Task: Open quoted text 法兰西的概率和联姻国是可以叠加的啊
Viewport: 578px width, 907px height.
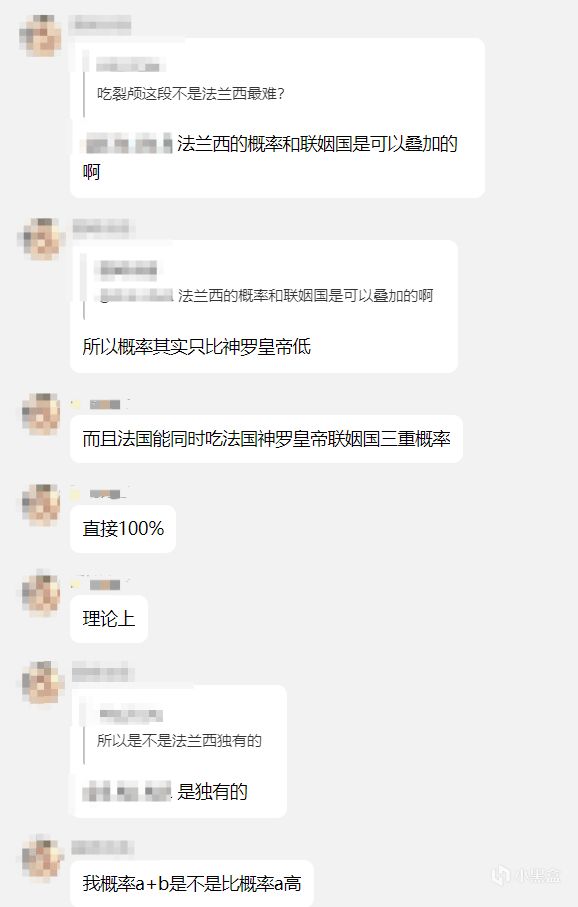Action: [x=305, y=296]
